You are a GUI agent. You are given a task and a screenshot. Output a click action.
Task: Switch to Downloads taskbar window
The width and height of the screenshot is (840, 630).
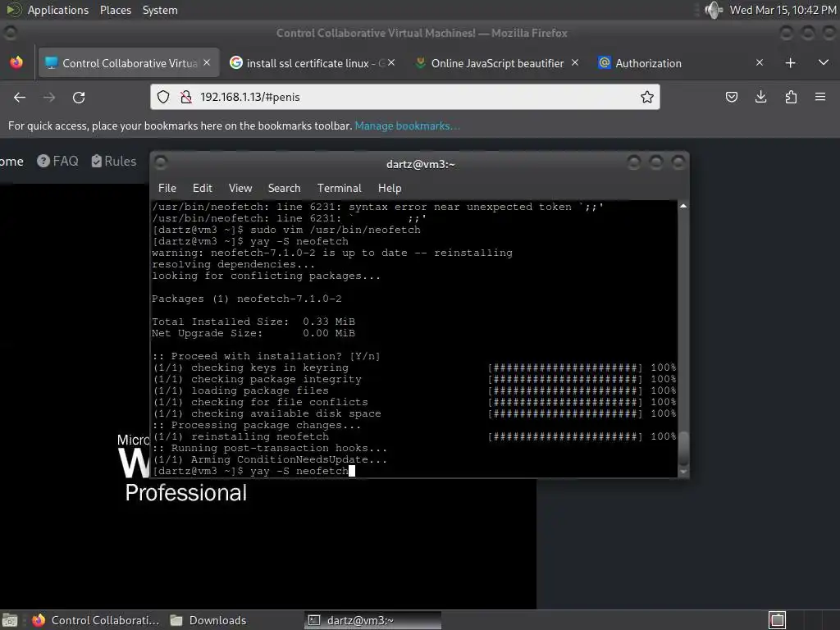(x=208, y=620)
